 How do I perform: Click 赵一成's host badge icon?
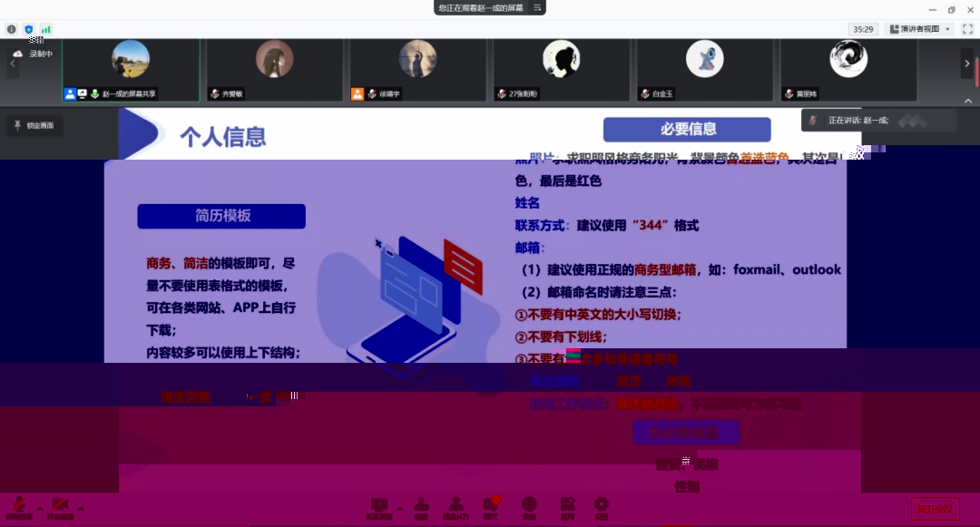[x=70, y=93]
